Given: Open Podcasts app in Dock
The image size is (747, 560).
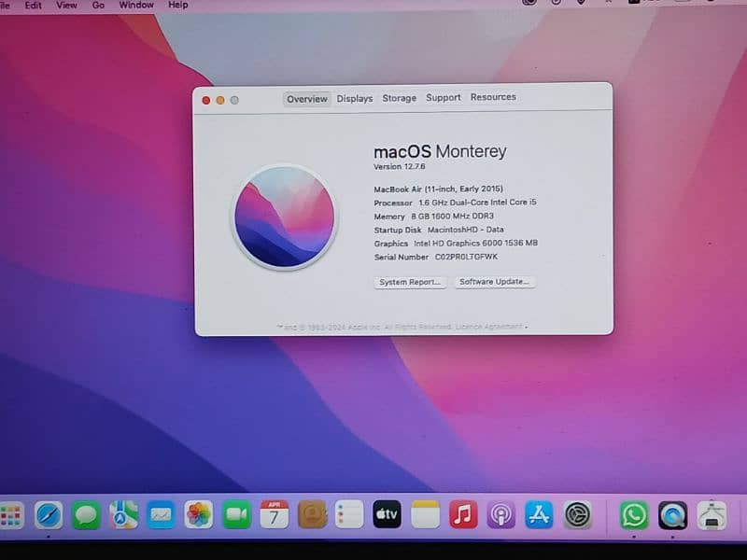Looking at the screenshot, I should (x=500, y=515).
